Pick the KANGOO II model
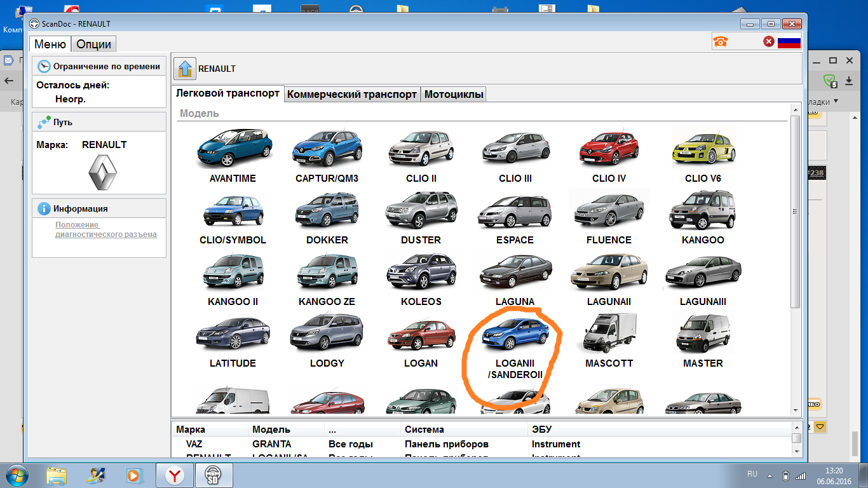The width and height of the screenshot is (868, 488). point(233,279)
